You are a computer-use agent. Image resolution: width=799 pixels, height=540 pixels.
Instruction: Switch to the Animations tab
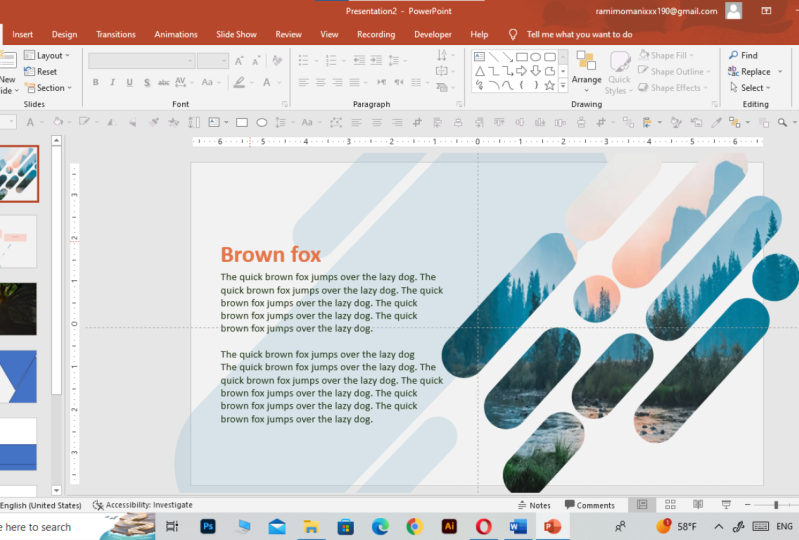pyautogui.click(x=176, y=35)
